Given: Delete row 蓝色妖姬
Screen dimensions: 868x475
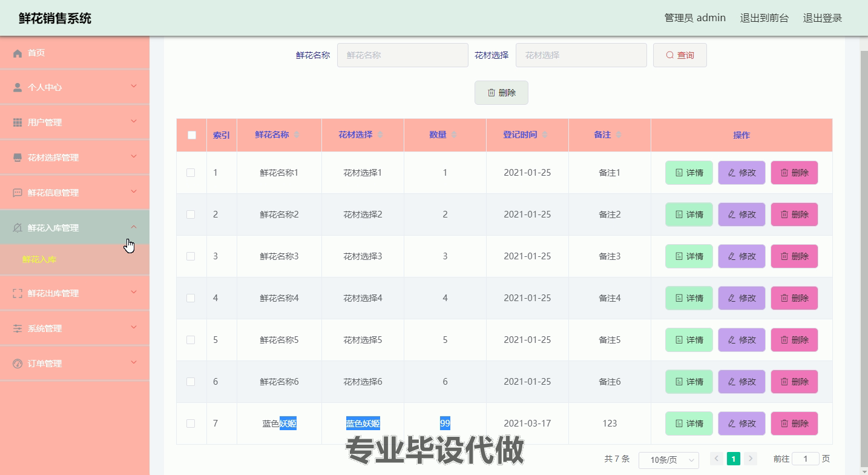Looking at the screenshot, I should click(794, 424).
